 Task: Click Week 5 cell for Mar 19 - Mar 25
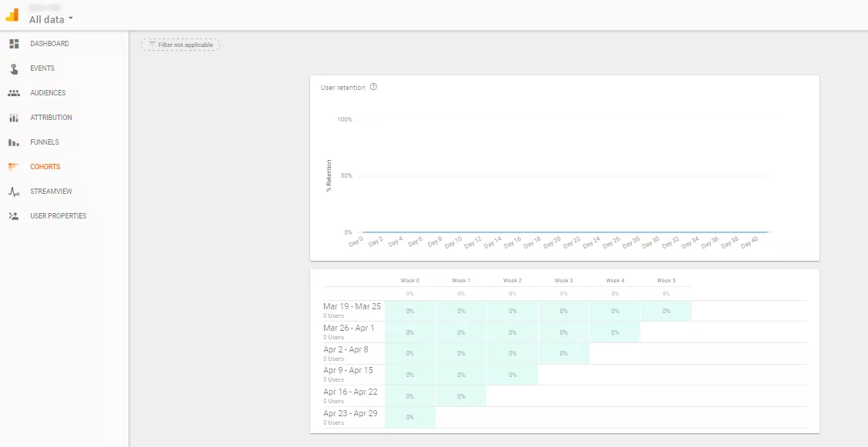click(x=666, y=311)
